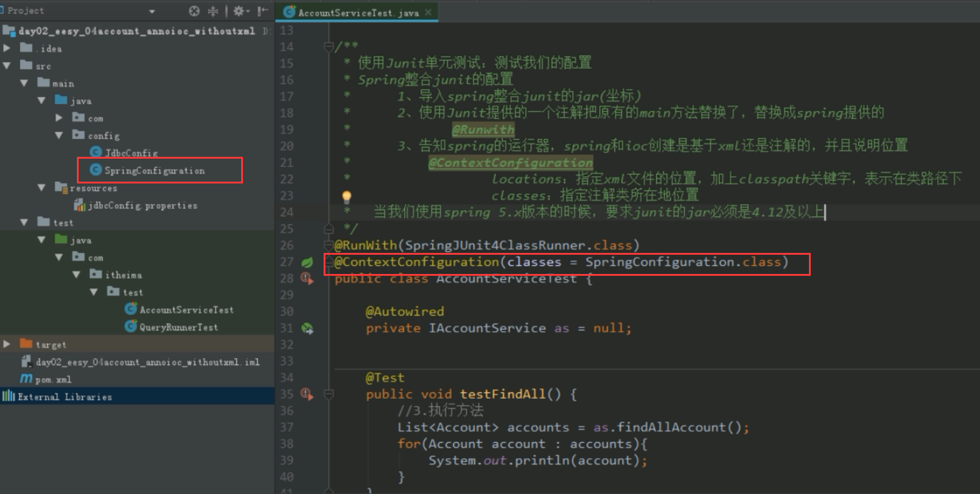
Task: Click line number 24 in gutter
Action: tap(286, 212)
